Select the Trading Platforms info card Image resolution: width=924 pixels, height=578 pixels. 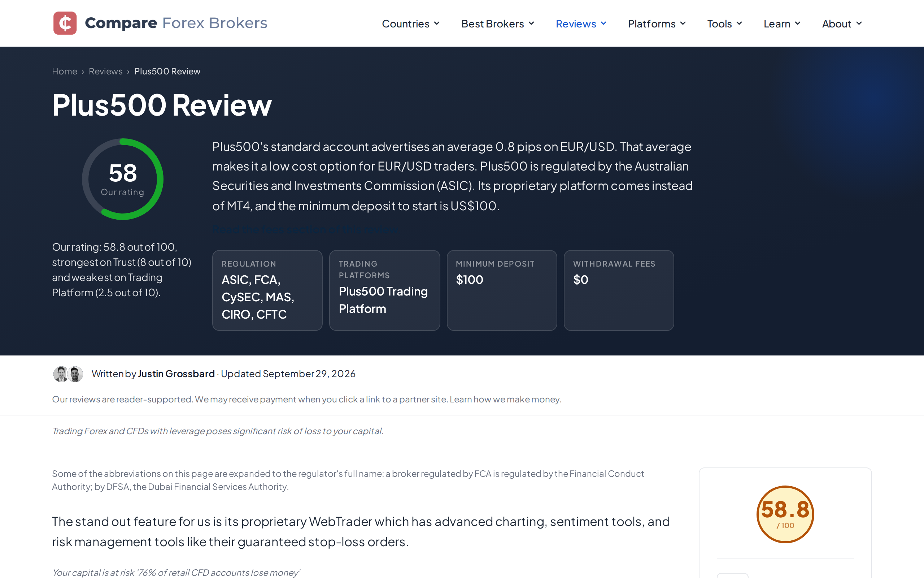[x=384, y=290]
